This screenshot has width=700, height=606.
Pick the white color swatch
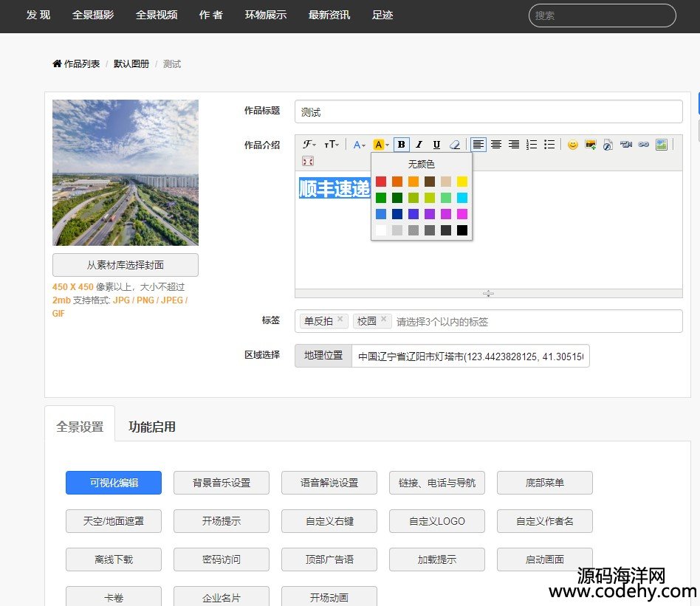tap(381, 230)
